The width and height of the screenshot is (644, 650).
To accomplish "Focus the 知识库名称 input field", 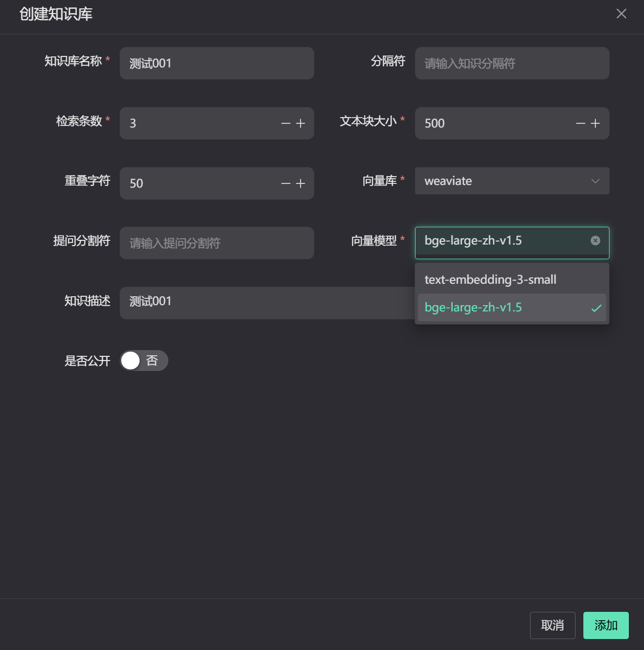I will click(x=217, y=63).
